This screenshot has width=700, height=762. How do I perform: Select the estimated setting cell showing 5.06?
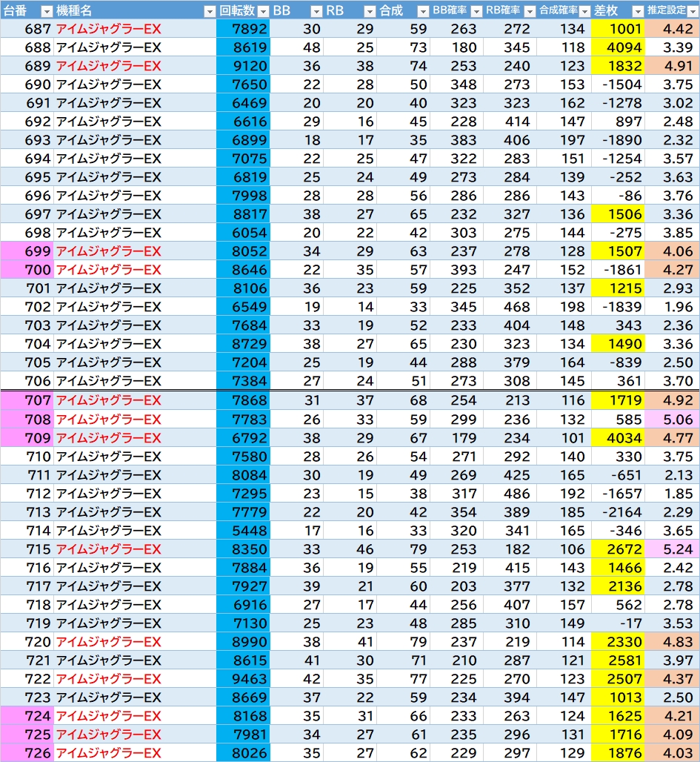point(672,420)
